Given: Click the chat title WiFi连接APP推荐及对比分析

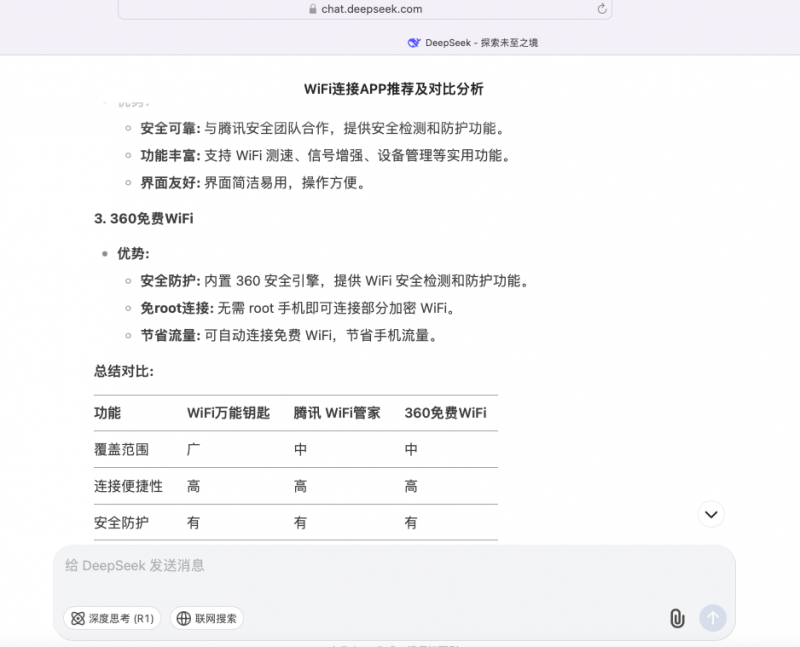Looking at the screenshot, I should 393,89.
